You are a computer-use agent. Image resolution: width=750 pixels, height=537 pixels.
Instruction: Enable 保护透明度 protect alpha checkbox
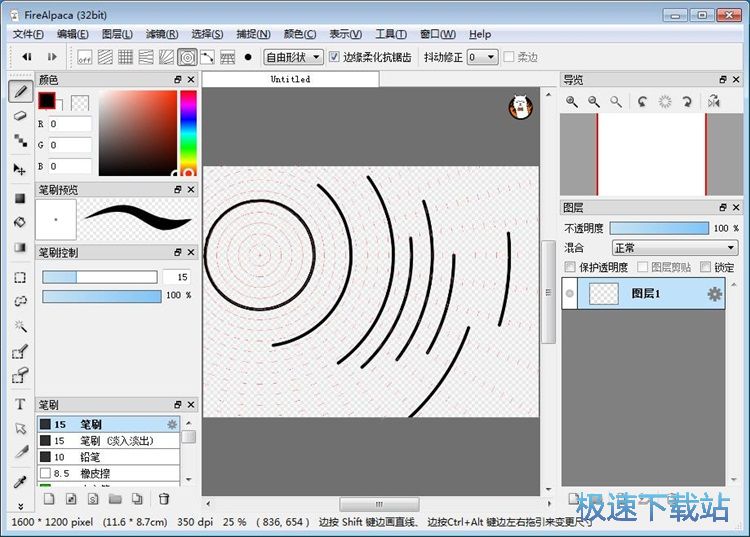(x=570, y=267)
